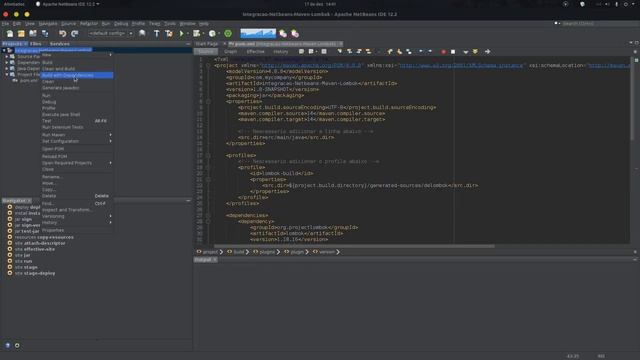Choose Clean and Build from context menu

point(77,69)
